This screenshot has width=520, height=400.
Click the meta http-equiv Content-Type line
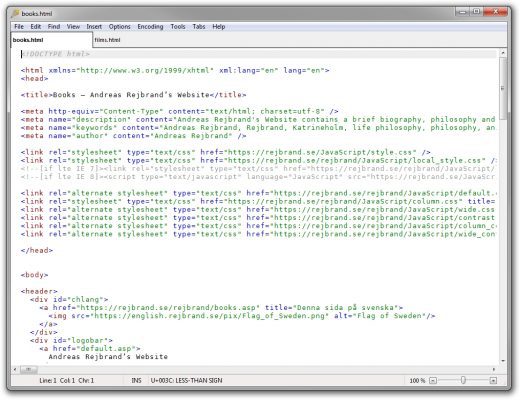coord(180,111)
